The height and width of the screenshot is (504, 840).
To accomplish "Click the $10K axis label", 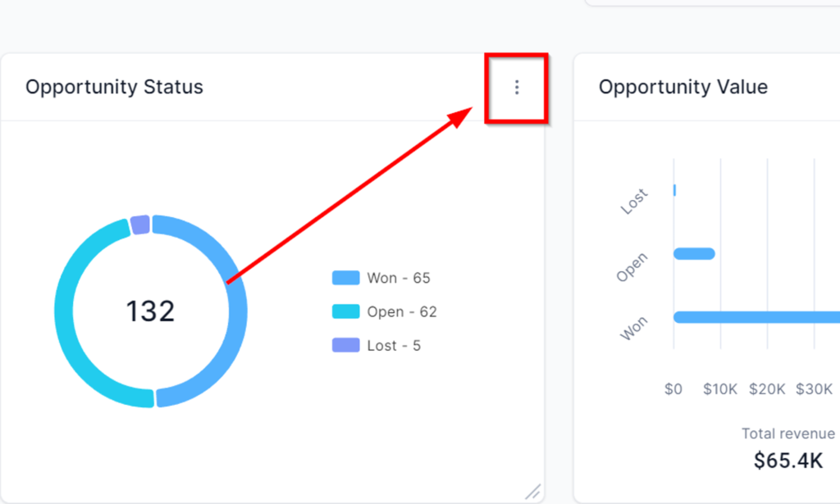I will pyautogui.click(x=720, y=389).
